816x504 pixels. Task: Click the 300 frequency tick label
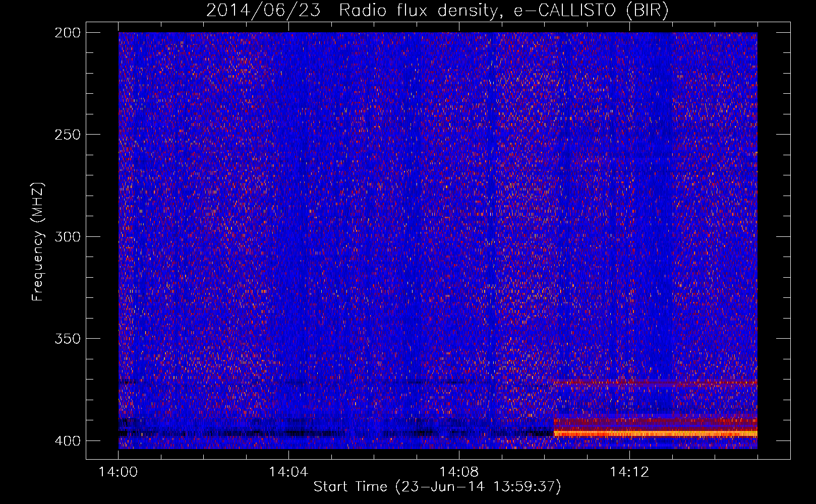click(67, 236)
